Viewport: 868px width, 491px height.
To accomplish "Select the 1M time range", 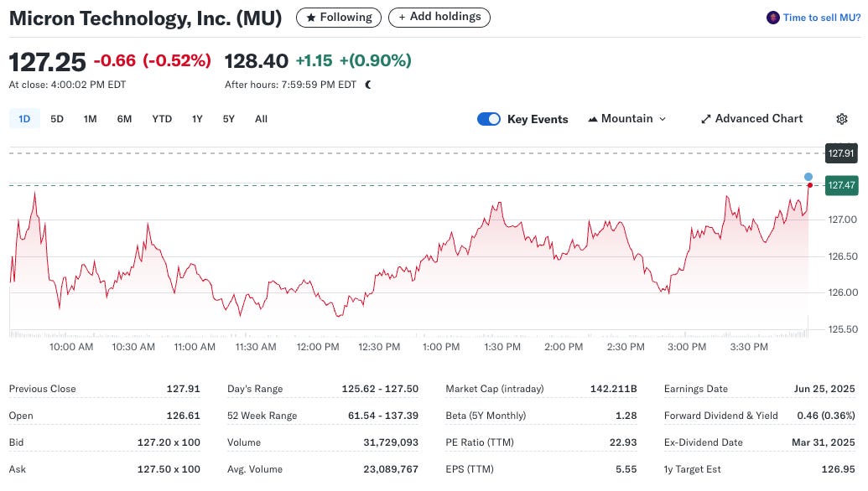I will 91,119.
